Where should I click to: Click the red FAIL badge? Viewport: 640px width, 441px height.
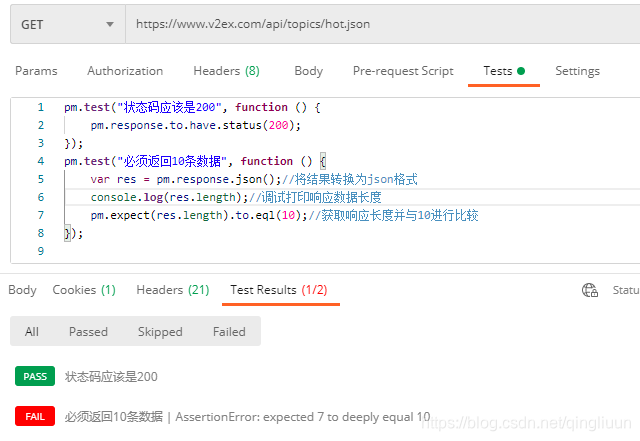[x=35, y=416]
